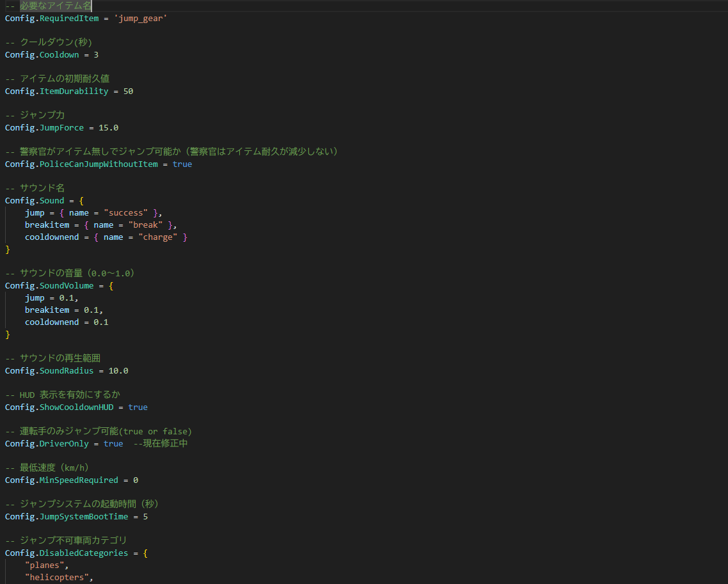Click Config.ItemDurability property
Screen dimensions: 728x584
click(x=57, y=91)
